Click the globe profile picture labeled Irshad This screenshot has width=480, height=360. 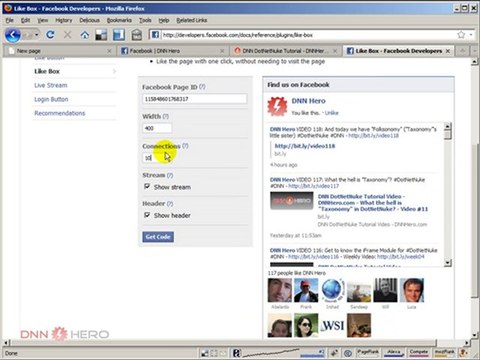(332, 290)
